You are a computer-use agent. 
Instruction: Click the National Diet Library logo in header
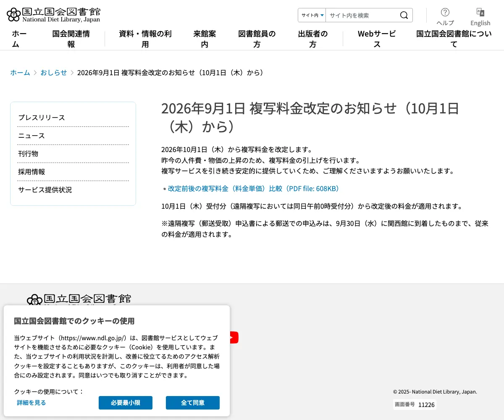pyautogui.click(x=53, y=15)
